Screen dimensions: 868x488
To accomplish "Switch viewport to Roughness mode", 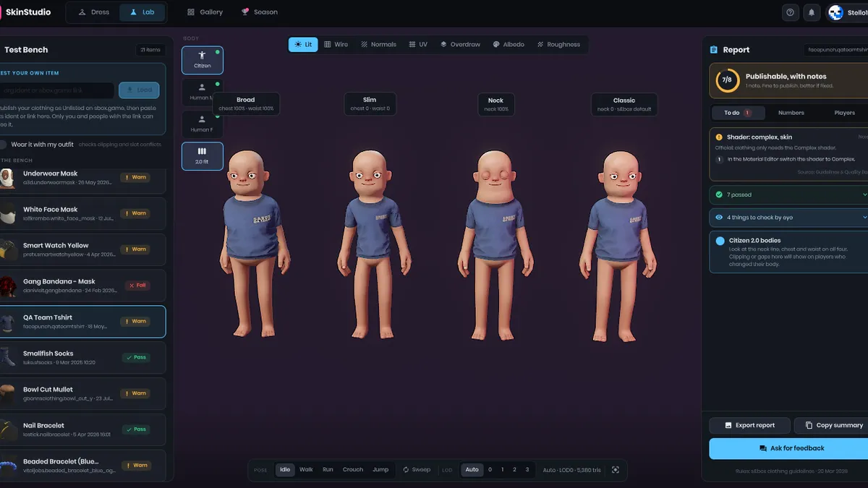I will coord(558,44).
